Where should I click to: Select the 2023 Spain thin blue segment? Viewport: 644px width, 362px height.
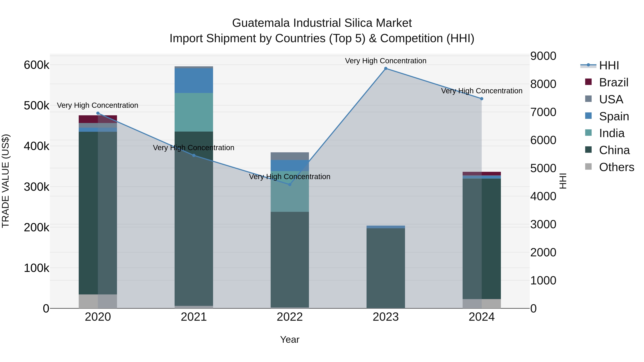coord(386,227)
